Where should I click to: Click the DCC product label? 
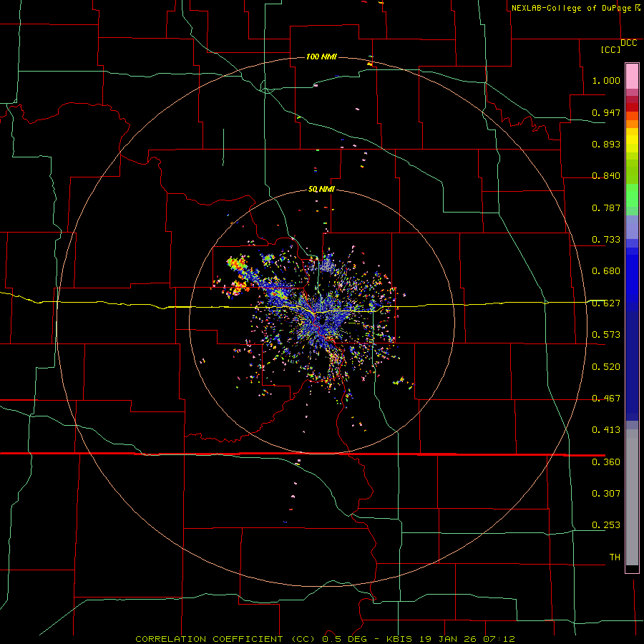(629, 43)
